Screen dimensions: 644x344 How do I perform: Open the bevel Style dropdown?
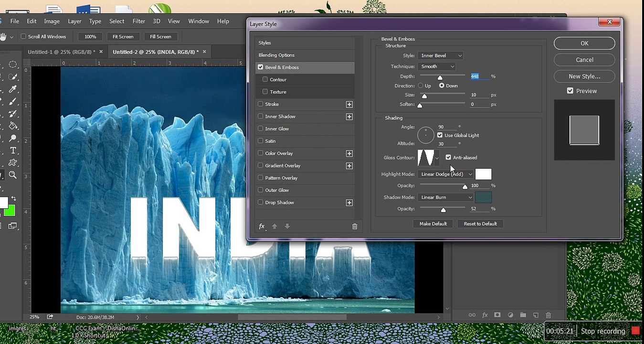tap(440, 56)
